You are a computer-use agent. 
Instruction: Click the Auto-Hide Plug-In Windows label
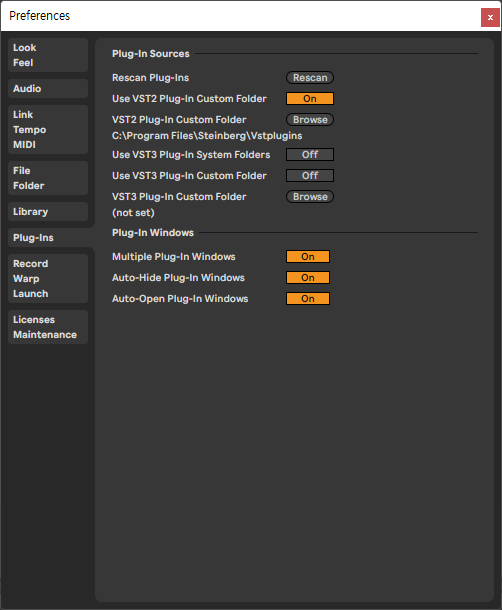point(178,278)
